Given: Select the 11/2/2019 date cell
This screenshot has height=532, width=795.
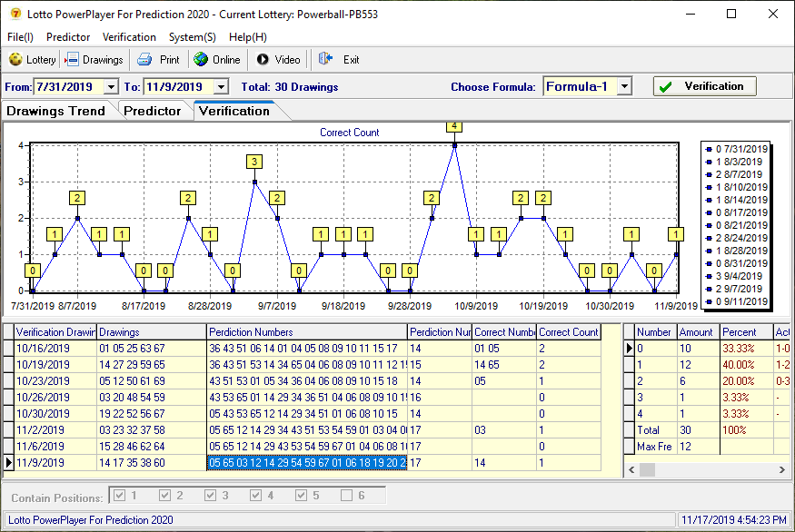Looking at the screenshot, I should [x=55, y=429].
